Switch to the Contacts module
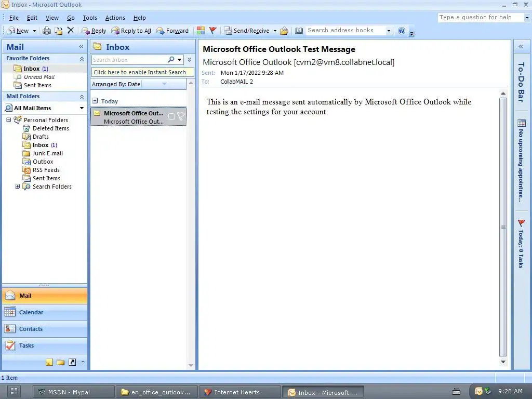This screenshot has width=532, height=399. click(45, 329)
